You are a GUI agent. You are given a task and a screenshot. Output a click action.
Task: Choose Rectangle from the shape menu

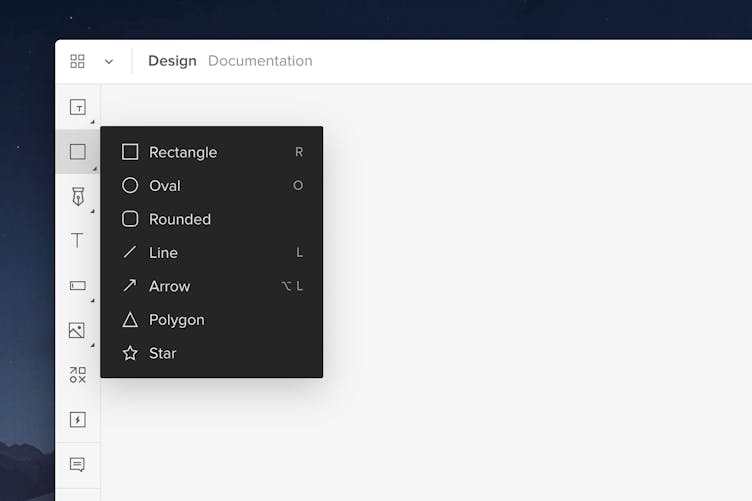pyautogui.click(x=212, y=152)
